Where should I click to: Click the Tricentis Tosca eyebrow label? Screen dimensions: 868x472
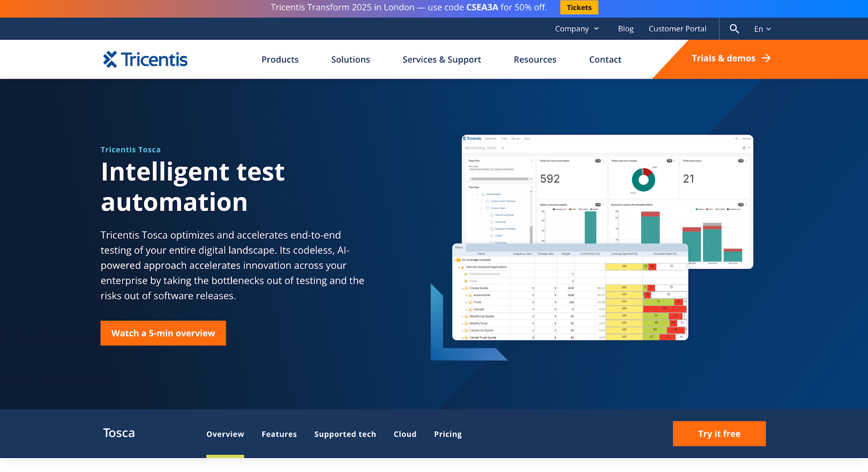click(x=131, y=150)
